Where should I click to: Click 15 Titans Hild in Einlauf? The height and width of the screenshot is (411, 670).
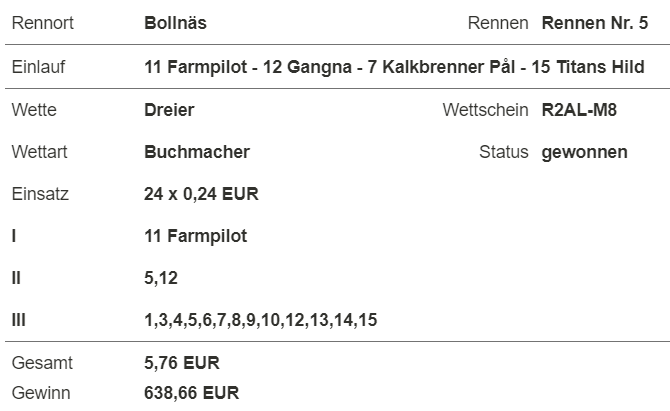[588, 67]
